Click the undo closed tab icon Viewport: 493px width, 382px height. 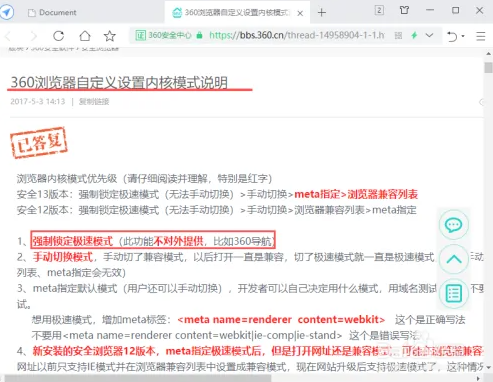click(x=452, y=36)
